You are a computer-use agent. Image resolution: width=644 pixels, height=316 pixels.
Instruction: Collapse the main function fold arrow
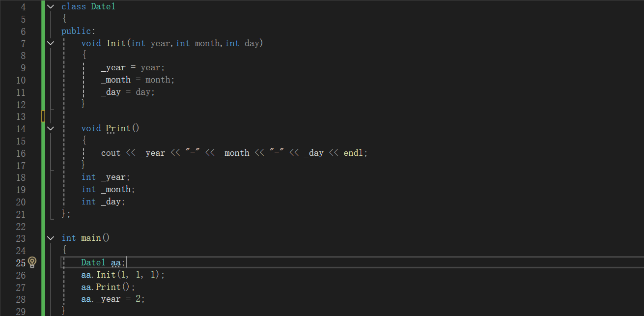click(51, 238)
